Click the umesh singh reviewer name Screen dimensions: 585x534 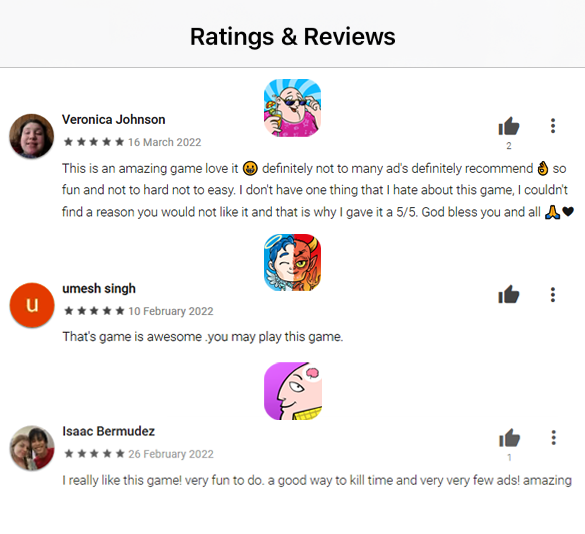point(99,288)
